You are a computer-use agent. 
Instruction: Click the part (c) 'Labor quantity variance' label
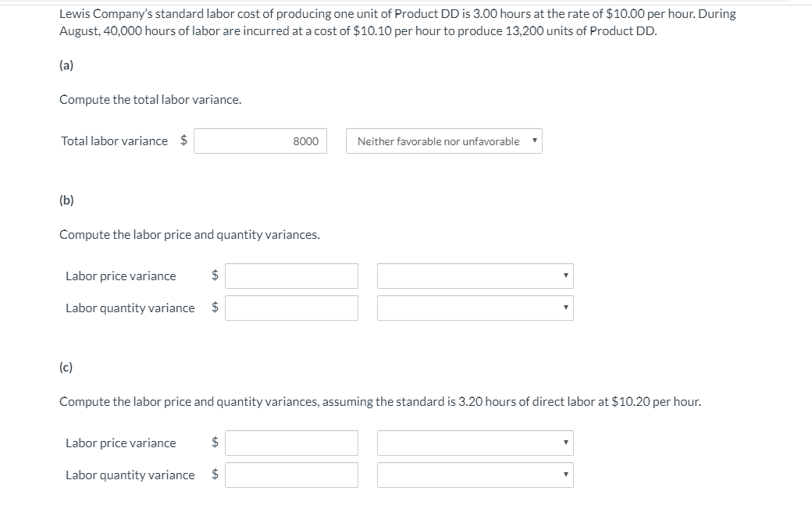click(130, 475)
